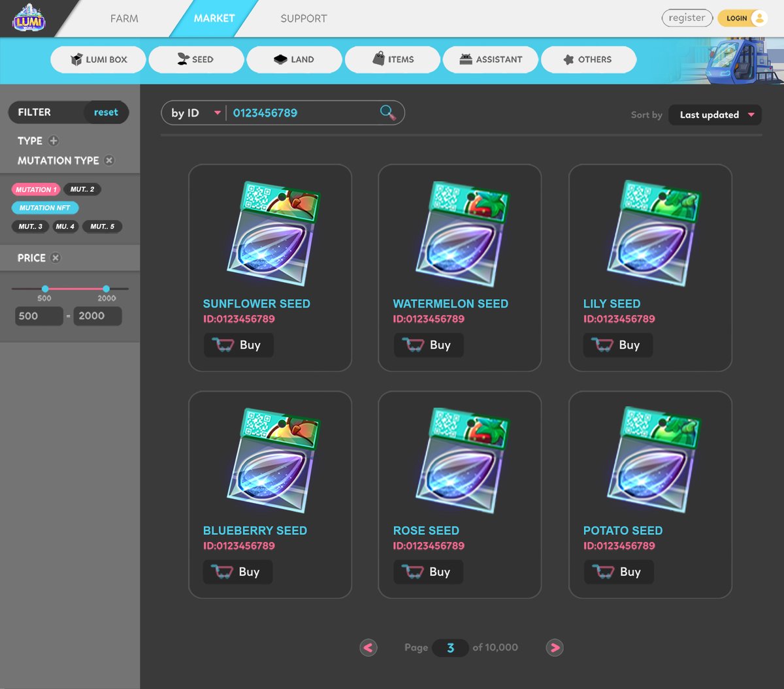
Task: Toggle the Mutation 1 filter chip
Action: point(35,189)
